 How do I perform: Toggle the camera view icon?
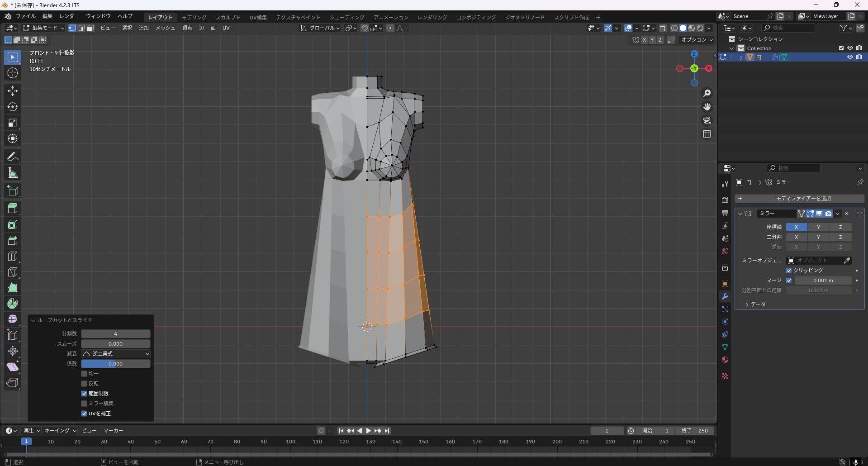707,120
